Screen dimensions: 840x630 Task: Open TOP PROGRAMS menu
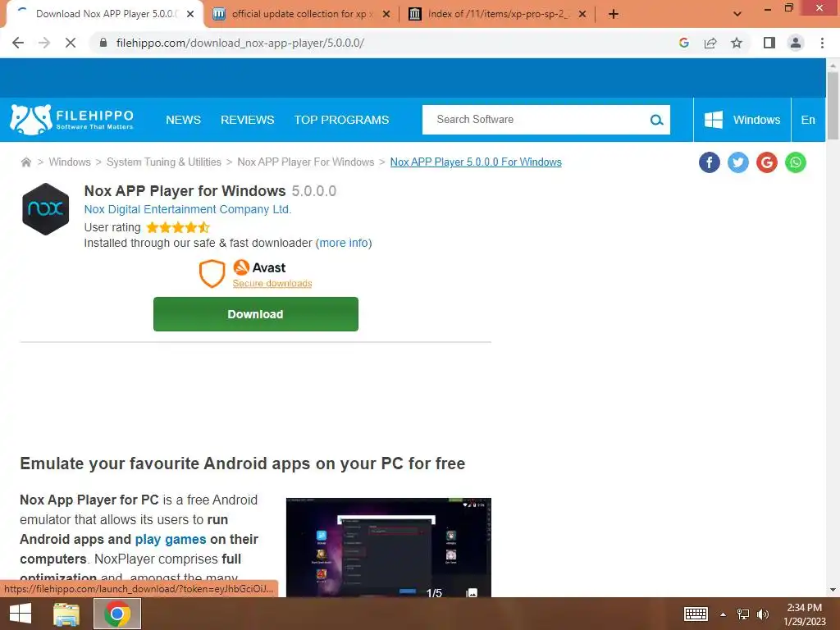(341, 120)
